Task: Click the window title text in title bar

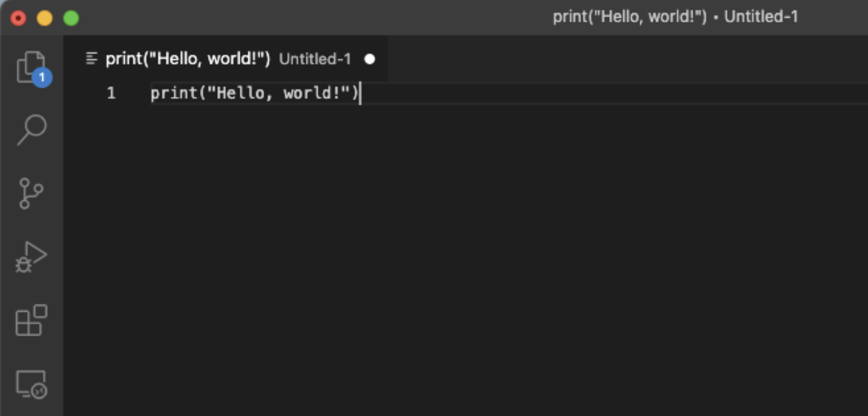Action: pyautogui.click(x=675, y=17)
